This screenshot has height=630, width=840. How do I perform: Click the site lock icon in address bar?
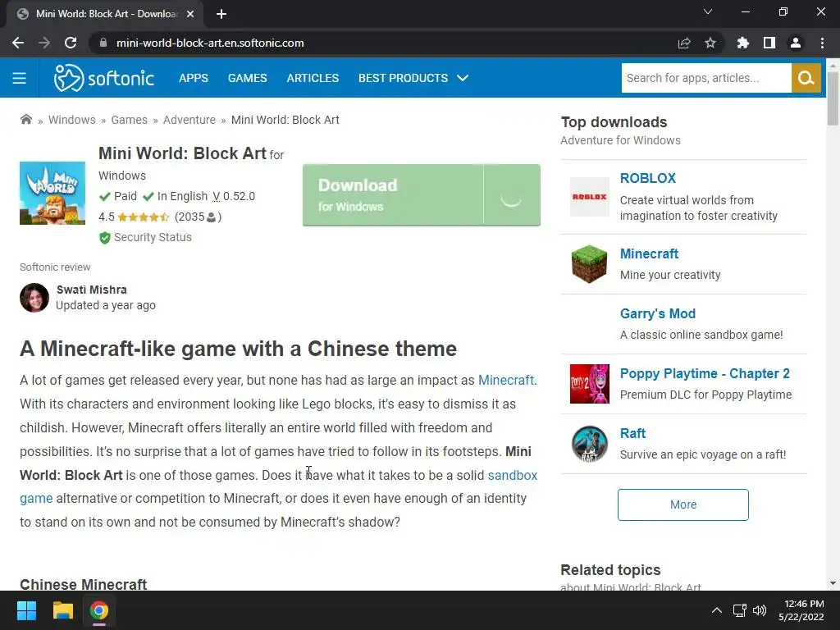pyautogui.click(x=103, y=43)
